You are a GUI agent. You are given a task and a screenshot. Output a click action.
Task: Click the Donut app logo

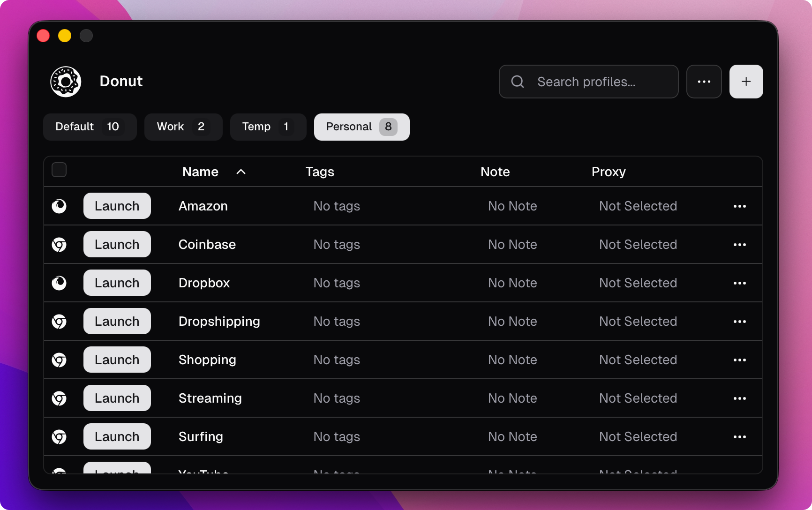click(66, 81)
